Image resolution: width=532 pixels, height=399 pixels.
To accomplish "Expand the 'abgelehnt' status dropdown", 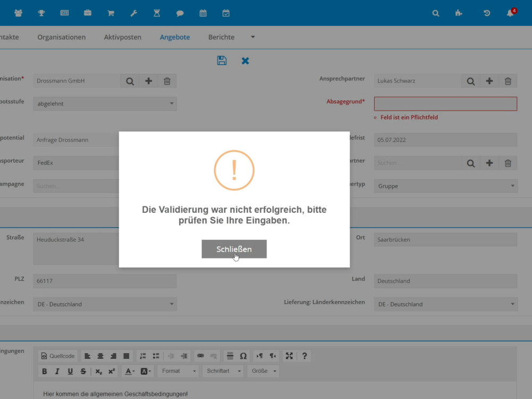I will coord(105,104).
